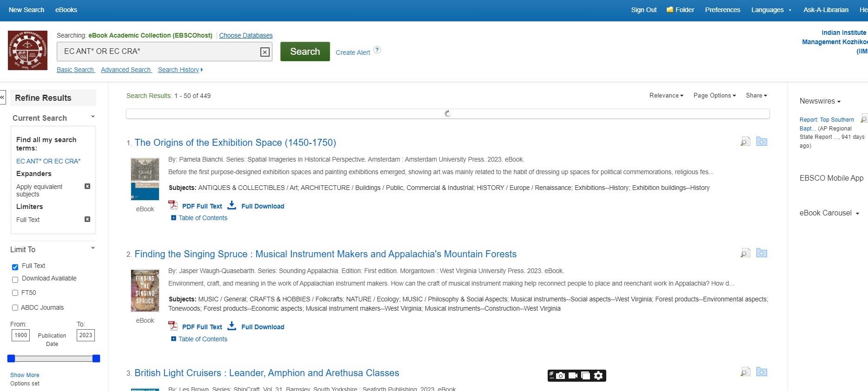Collapse the left sidebar with the double-arrow icon
Screen dimensions: 868x391
coord(2,98)
